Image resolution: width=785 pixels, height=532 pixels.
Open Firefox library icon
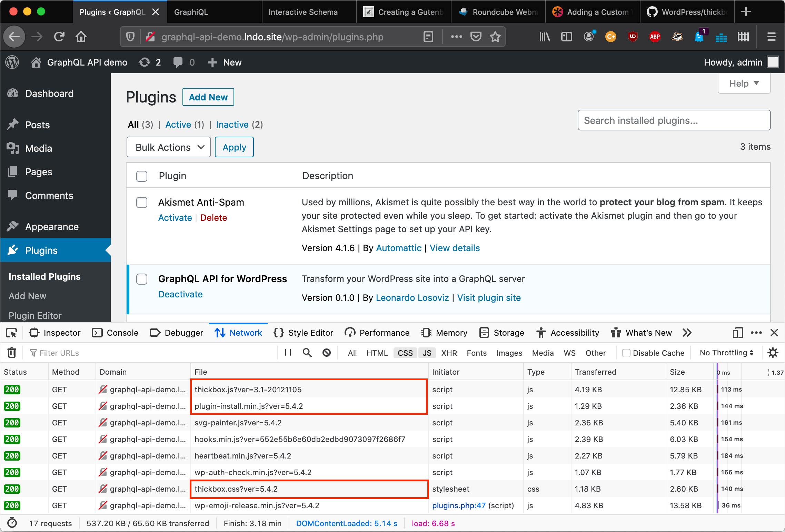(545, 37)
